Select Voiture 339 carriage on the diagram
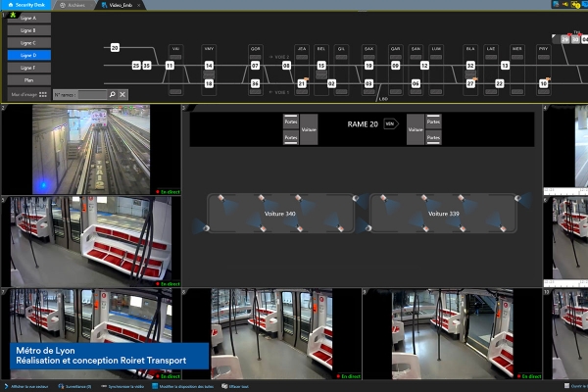 [444, 214]
